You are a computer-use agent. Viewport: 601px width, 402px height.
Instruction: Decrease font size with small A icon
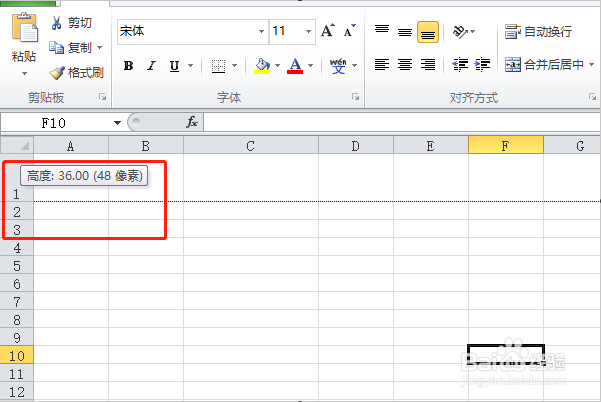click(x=350, y=31)
